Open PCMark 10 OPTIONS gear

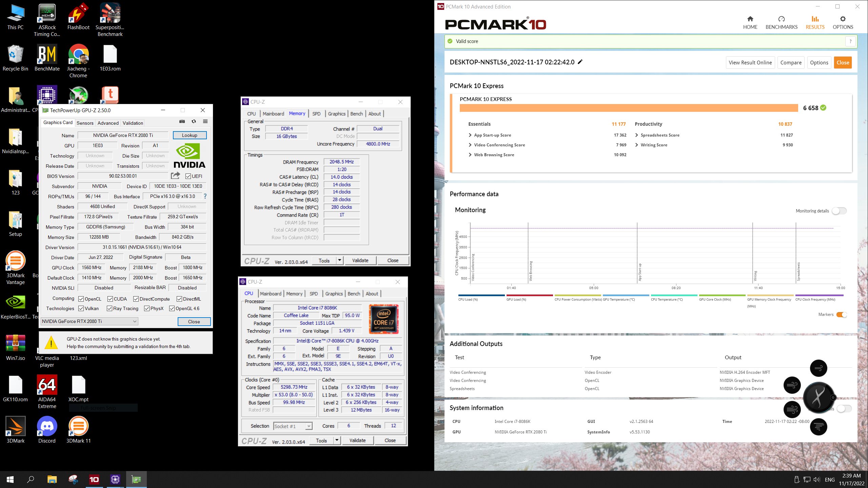(x=843, y=22)
